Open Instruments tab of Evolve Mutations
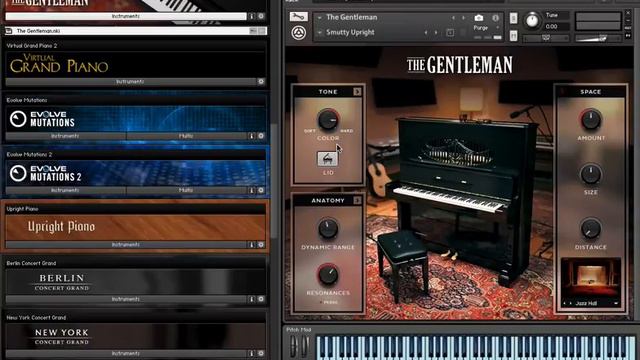The height and width of the screenshot is (360, 640). [x=65, y=136]
